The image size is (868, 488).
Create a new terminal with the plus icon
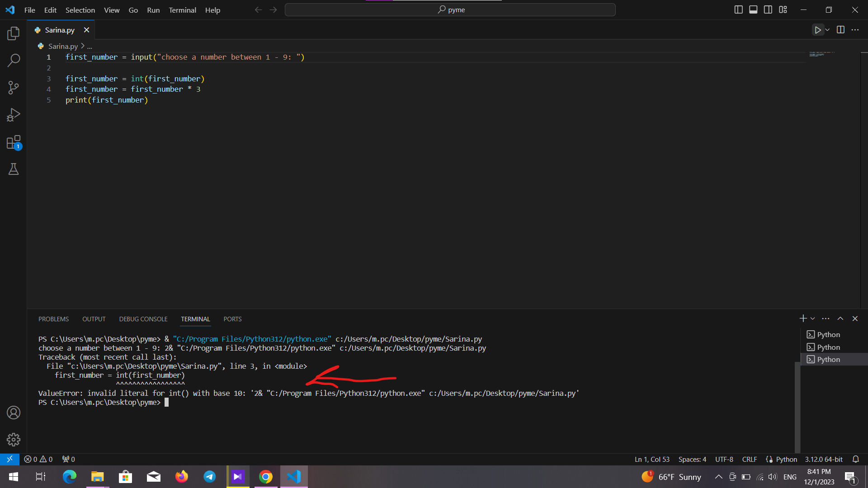[803, 319]
